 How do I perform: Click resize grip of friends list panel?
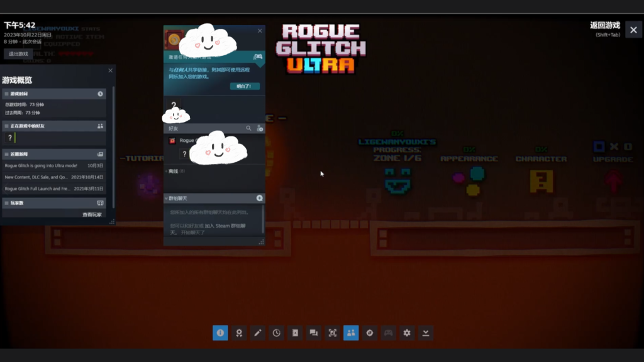click(x=261, y=242)
